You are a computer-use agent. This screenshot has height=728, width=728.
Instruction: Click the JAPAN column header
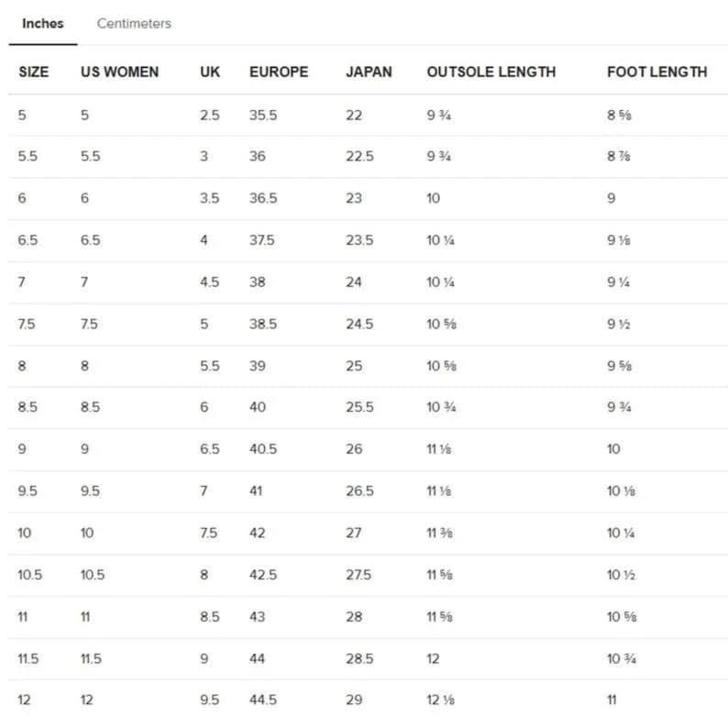(x=369, y=72)
